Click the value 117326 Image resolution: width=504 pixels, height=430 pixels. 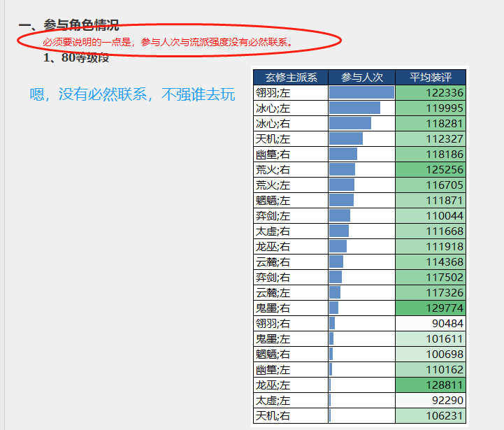(x=445, y=293)
